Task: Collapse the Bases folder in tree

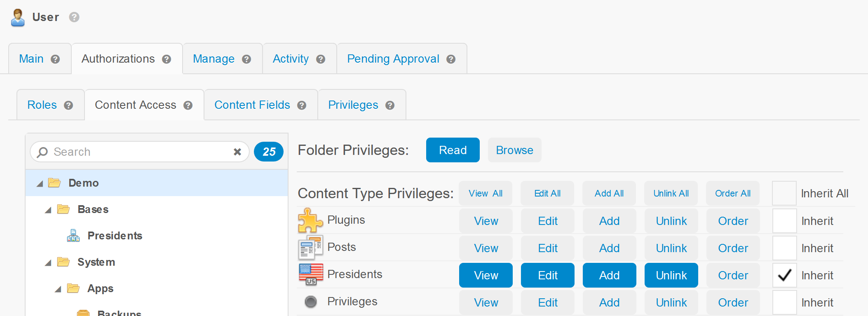Action: tap(48, 210)
